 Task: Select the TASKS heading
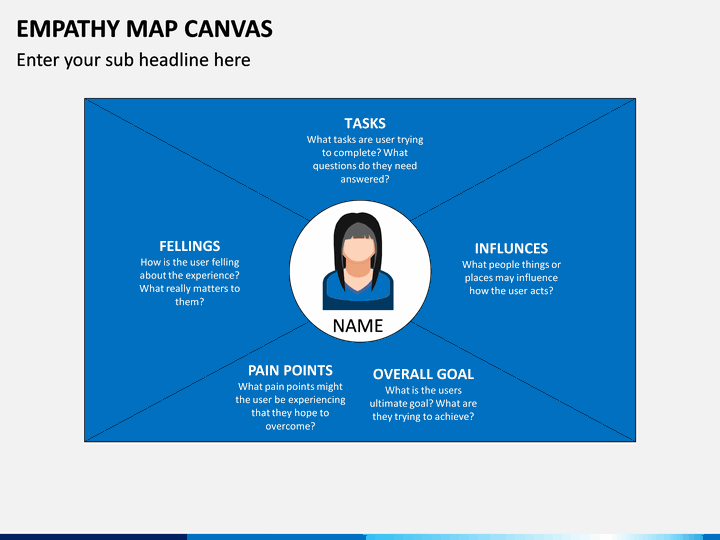(365, 124)
